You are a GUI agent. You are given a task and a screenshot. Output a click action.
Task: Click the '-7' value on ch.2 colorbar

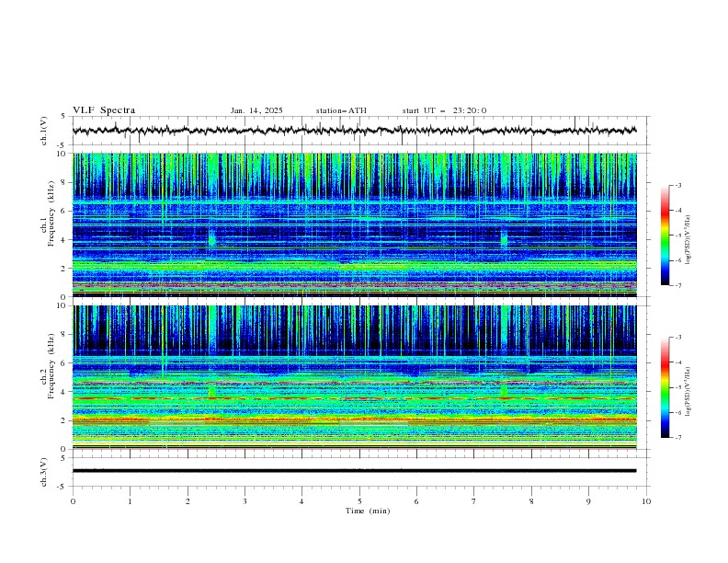pyautogui.click(x=677, y=438)
